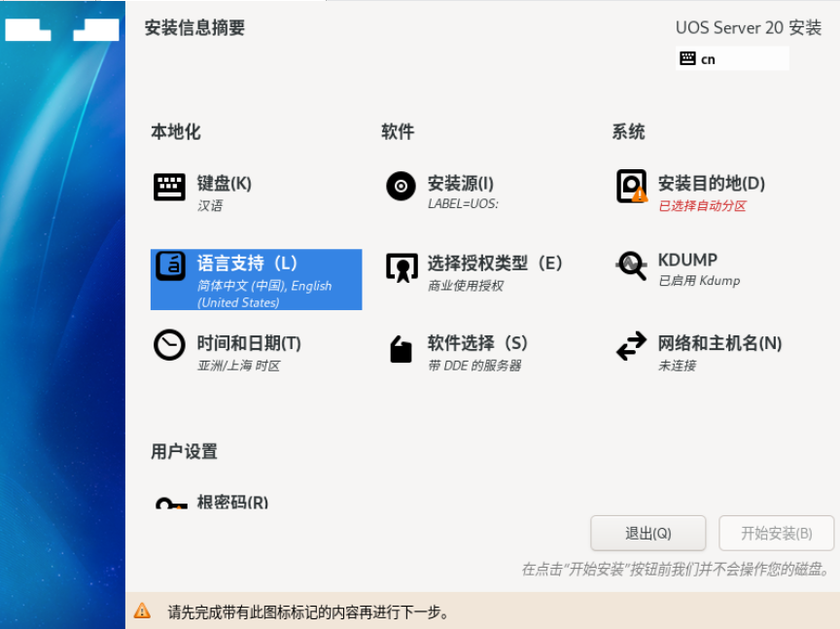Click the warning triangle in the bottom bar

pos(142,611)
